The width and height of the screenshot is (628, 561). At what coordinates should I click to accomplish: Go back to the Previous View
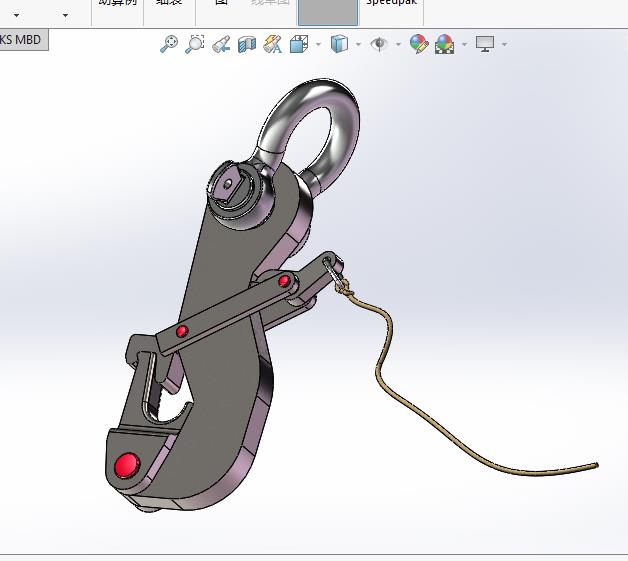point(221,44)
